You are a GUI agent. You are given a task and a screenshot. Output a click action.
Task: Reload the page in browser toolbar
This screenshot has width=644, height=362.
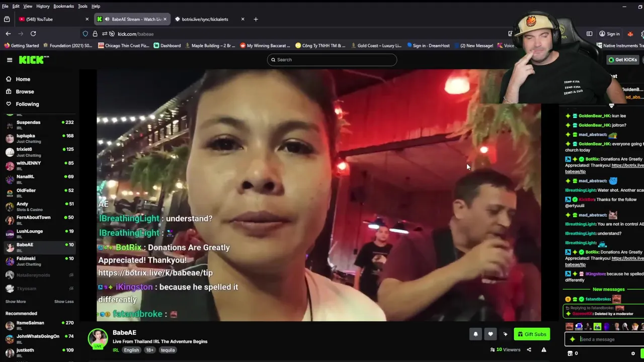pos(33,34)
